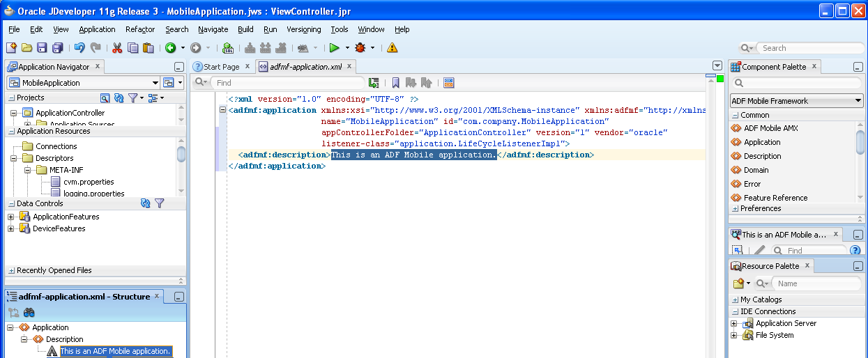Minimize the Component Palette panel
The height and width of the screenshot is (358, 868).
[858, 67]
